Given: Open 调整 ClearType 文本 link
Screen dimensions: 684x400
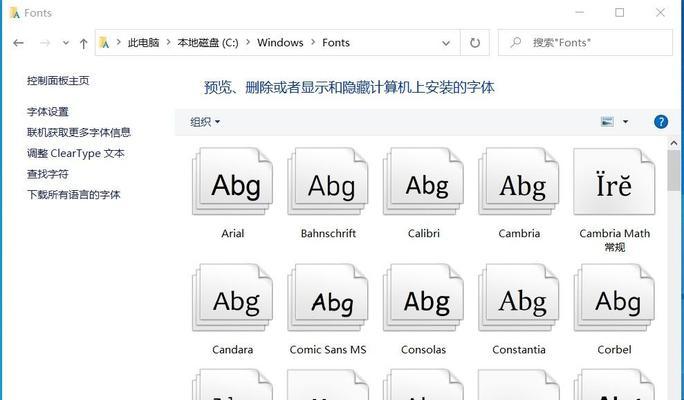Looking at the screenshot, I should [x=75, y=153].
